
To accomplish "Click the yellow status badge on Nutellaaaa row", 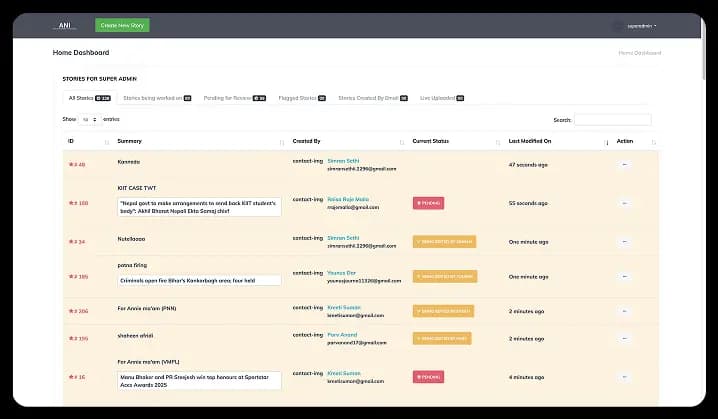I will pyautogui.click(x=444, y=241).
